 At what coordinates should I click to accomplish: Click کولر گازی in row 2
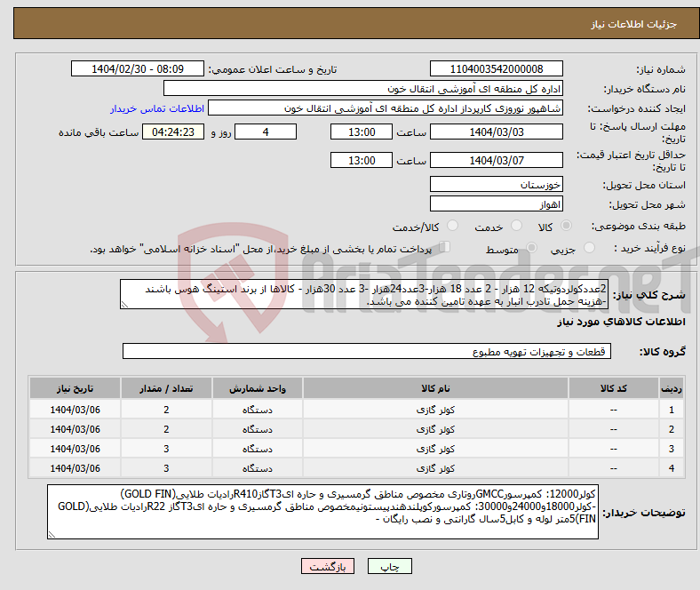[x=435, y=429]
